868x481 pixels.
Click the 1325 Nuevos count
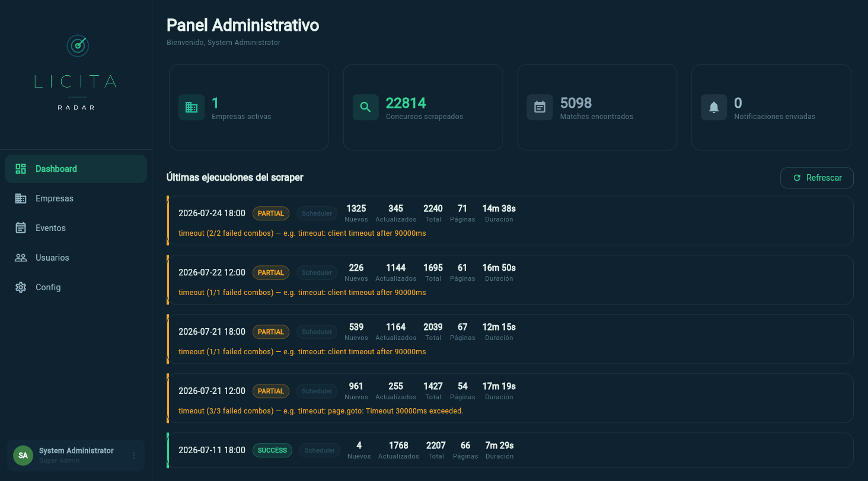point(356,209)
